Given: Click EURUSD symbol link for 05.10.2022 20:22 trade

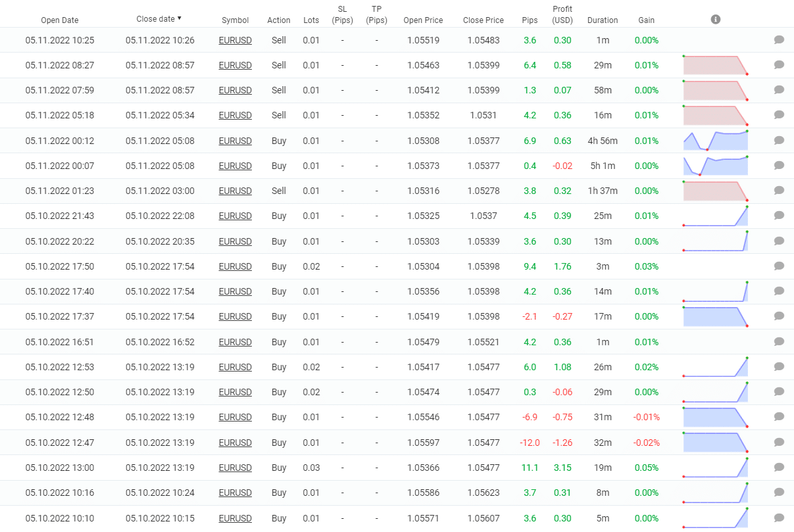Looking at the screenshot, I should click(x=235, y=241).
